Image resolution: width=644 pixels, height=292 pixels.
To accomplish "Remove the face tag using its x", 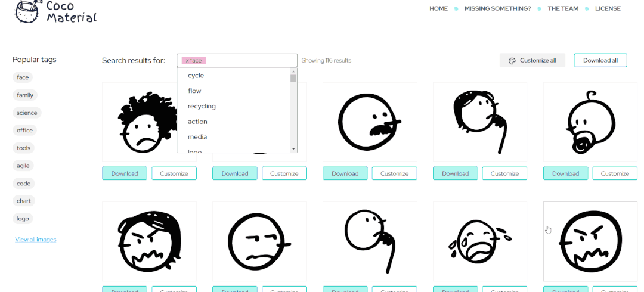I will [x=187, y=60].
